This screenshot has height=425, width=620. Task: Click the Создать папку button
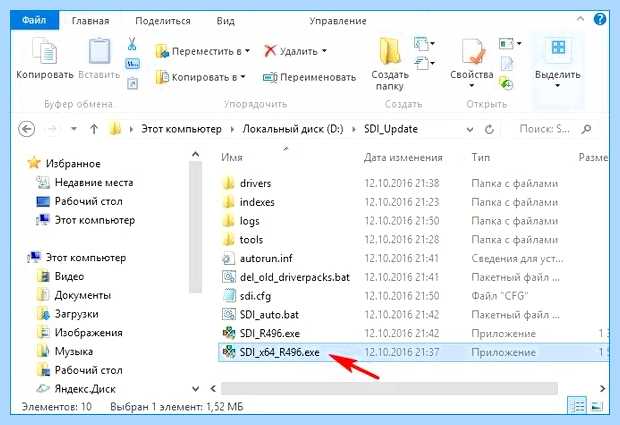[x=390, y=64]
